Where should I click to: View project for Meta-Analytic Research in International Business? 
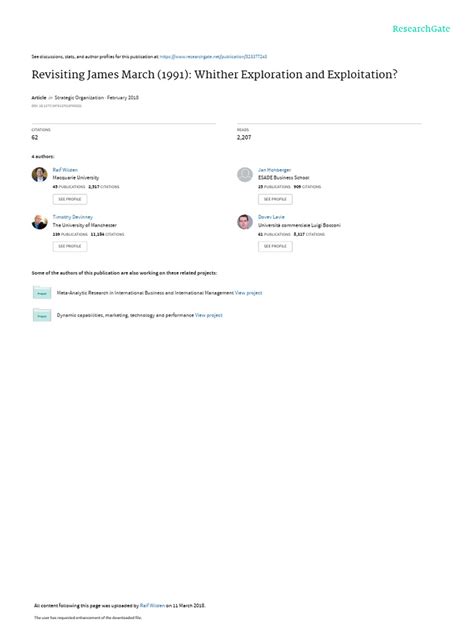coord(248,293)
